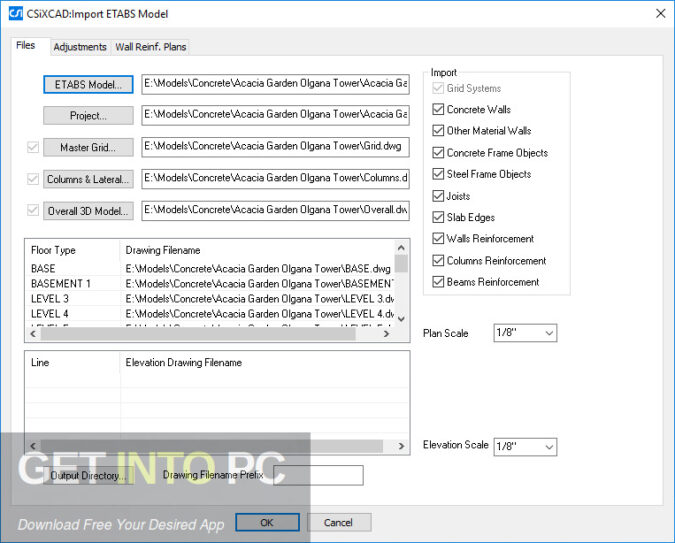Click elevation list scroll right arrow

[401, 446]
